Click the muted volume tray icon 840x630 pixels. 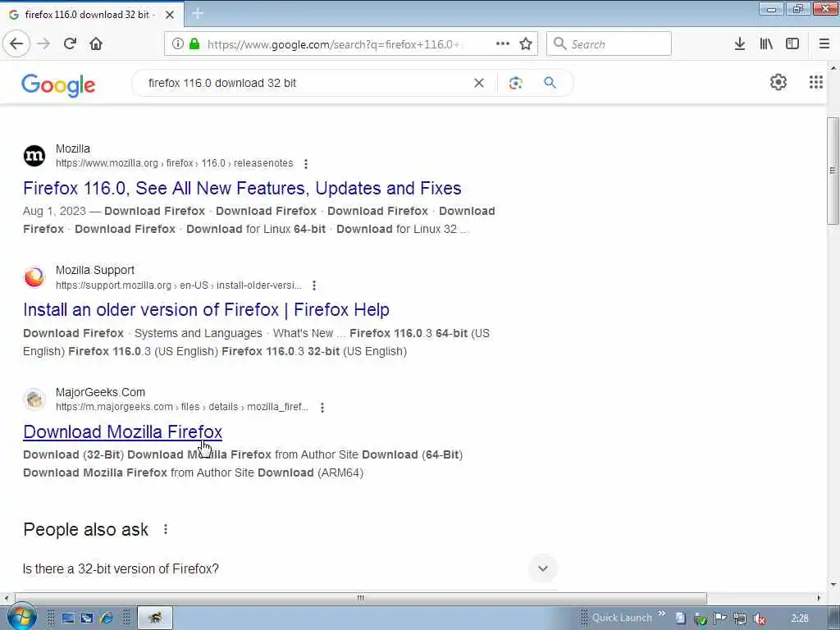pos(760,619)
